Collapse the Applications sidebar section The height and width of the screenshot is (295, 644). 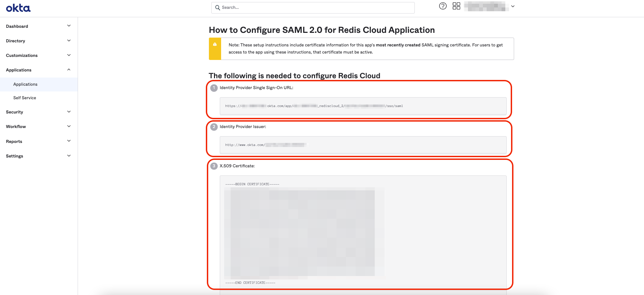tap(69, 70)
